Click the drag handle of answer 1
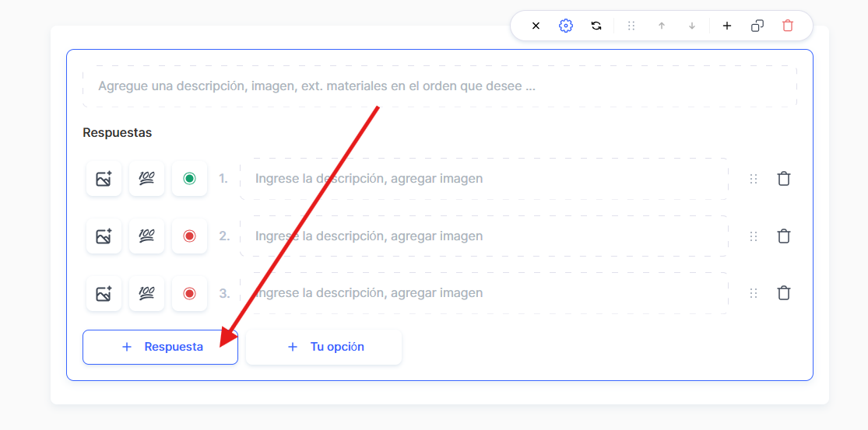The image size is (868, 430). pos(753,179)
